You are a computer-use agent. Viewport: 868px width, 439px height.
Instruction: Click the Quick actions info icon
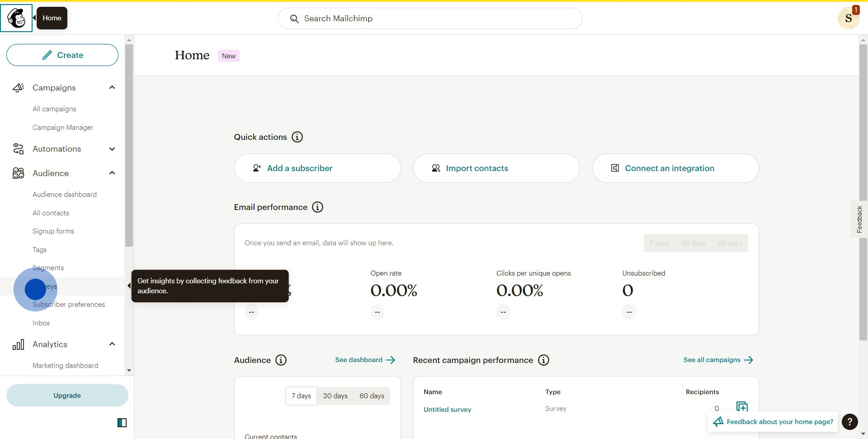297,137
